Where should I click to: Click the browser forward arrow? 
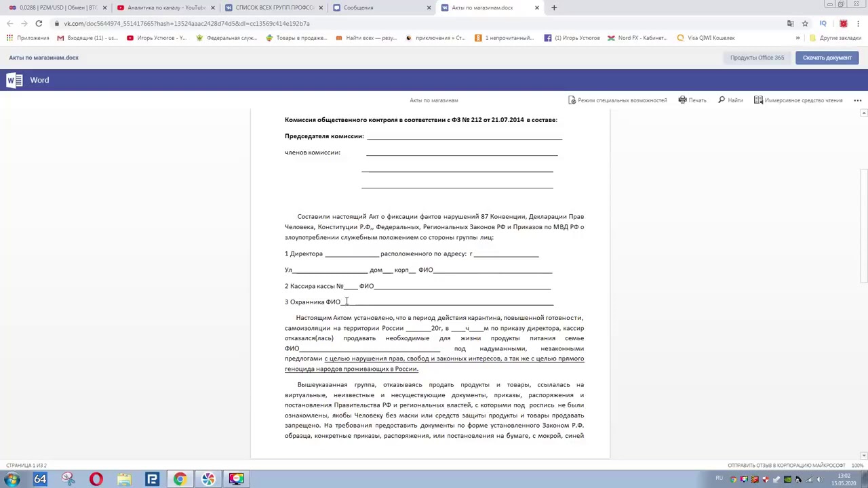(24, 24)
